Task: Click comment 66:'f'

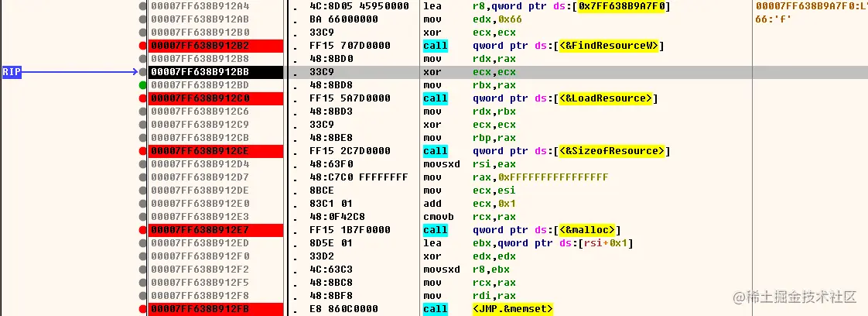Action: click(x=774, y=19)
